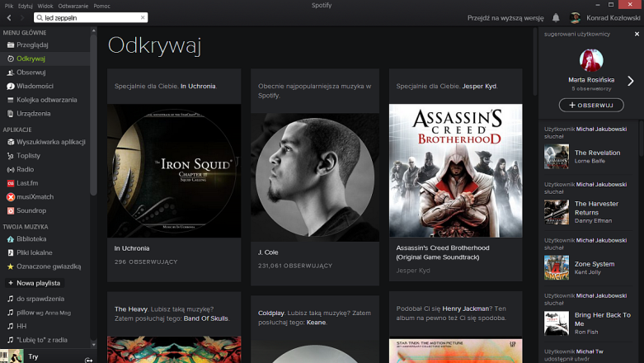This screenshot has height=363, width=644.
Task: Click Henry Jackman link
Action: [465, 309]
